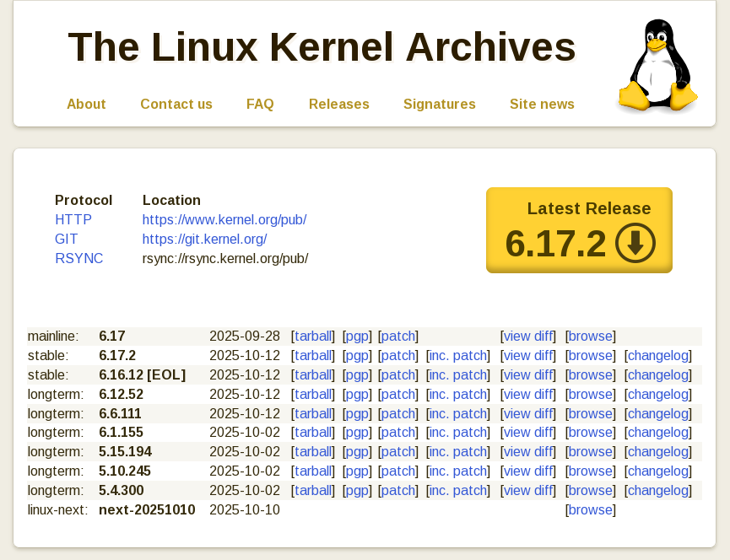
Task: Click the linux-next: row label
Action: 57,510
